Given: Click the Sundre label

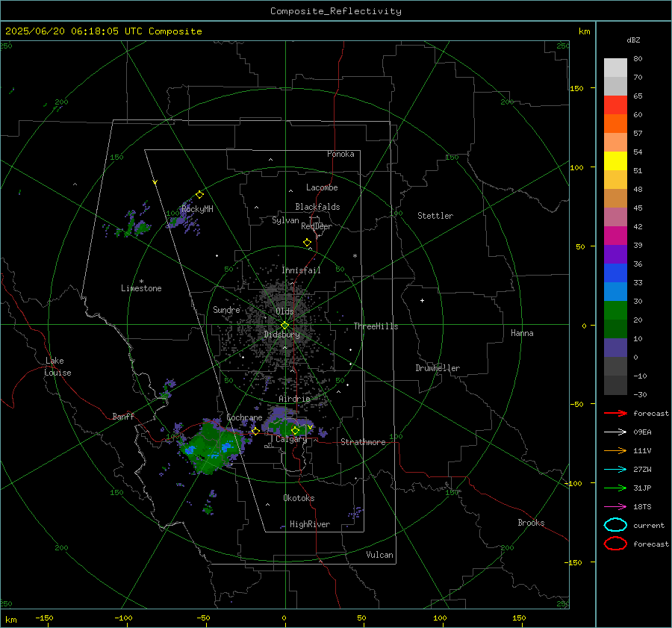Looking at the screenshot, I should click(226, 309).
